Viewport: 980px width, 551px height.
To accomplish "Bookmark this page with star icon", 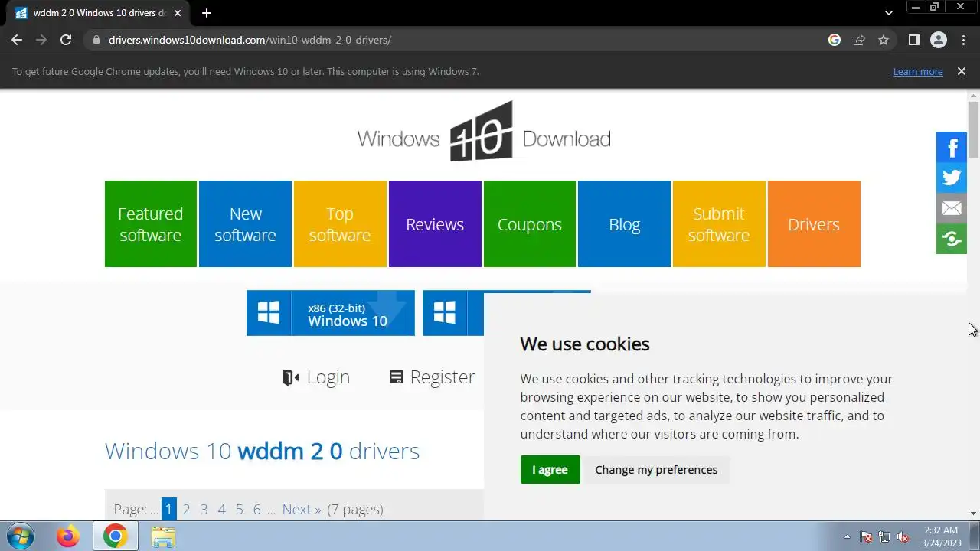I will pos(884,40).
